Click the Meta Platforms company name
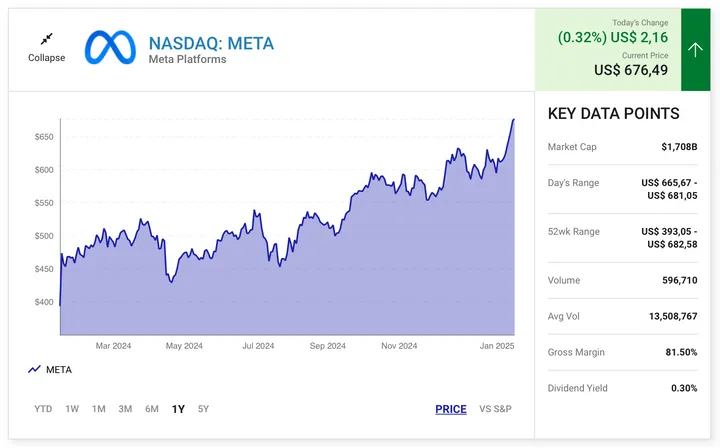 pos(187,60)
